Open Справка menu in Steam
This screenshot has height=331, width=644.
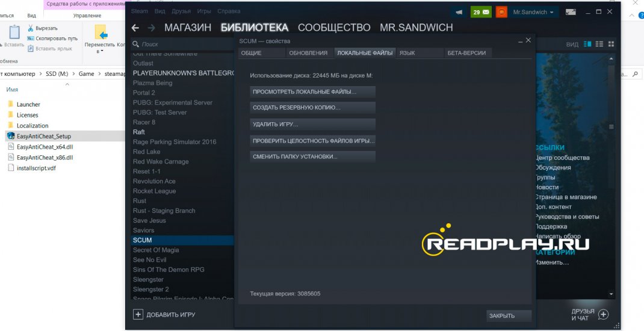pos(229,11)
